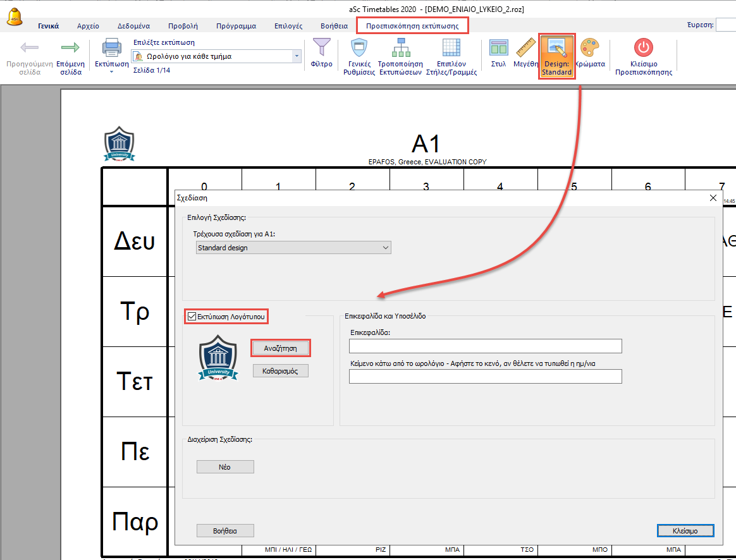Toggle Εκτύπωση Λογότυπου checkbox
Image resolution: width=736 pixels, height=560 pixels.
tap(192, 315)
